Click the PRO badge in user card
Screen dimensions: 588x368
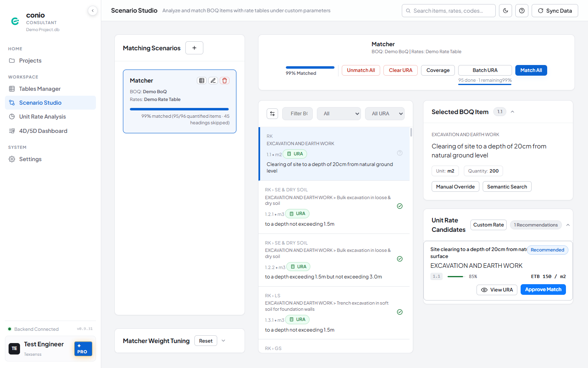(83, 349)
